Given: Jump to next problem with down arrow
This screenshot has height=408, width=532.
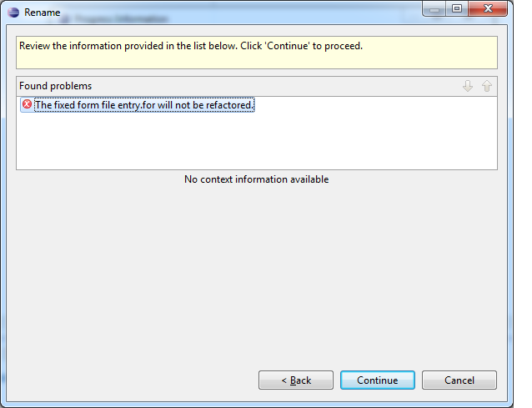Looking at the screenshot, I should point(468,86).
